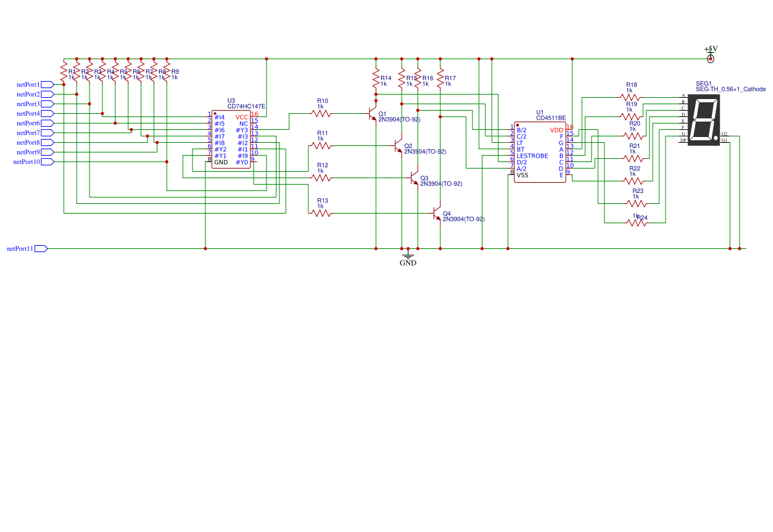Select the Q1 transistor symbol

[373, 114]
